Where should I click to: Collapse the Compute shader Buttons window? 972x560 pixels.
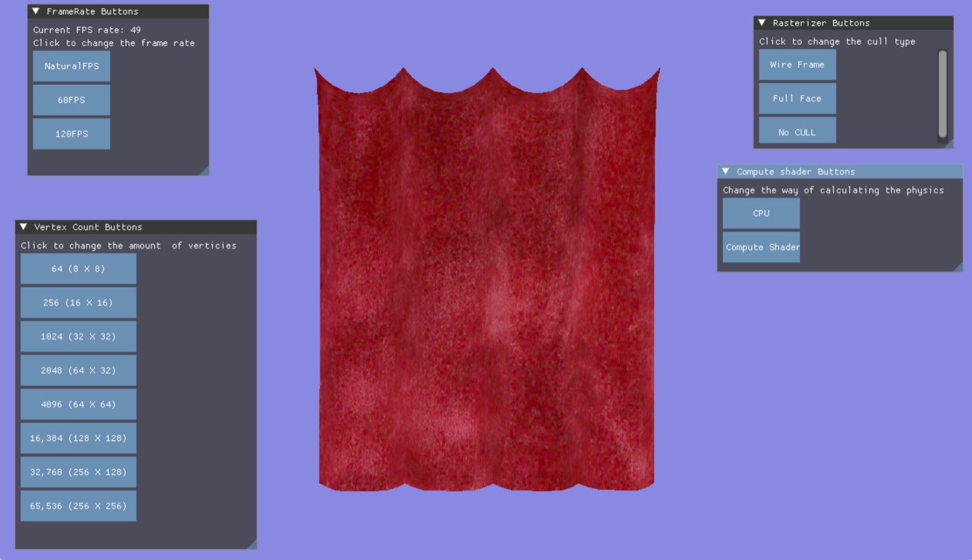tap(726, 172)
